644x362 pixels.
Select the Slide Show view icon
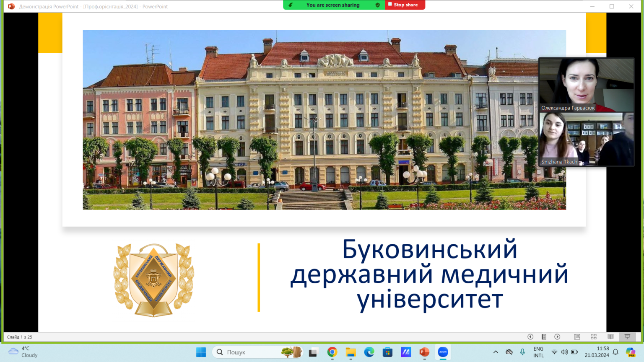tap(627, 337)
